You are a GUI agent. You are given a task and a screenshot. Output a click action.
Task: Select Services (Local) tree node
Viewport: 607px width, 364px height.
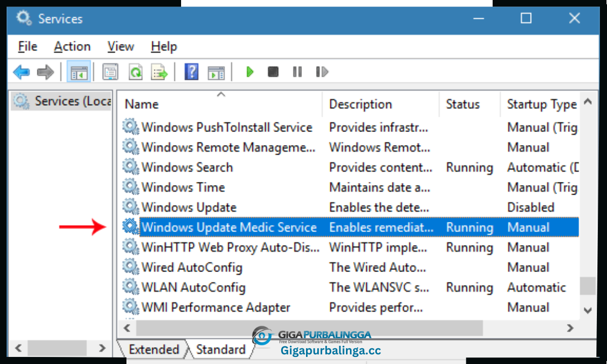pyautogui.click(x=62, y=101)
